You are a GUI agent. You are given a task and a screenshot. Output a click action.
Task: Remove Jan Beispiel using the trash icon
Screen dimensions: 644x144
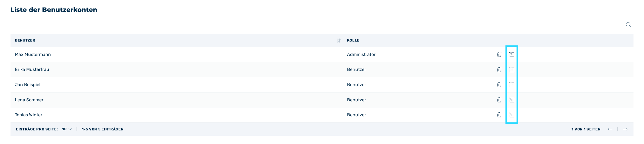(x=499, y=84)
